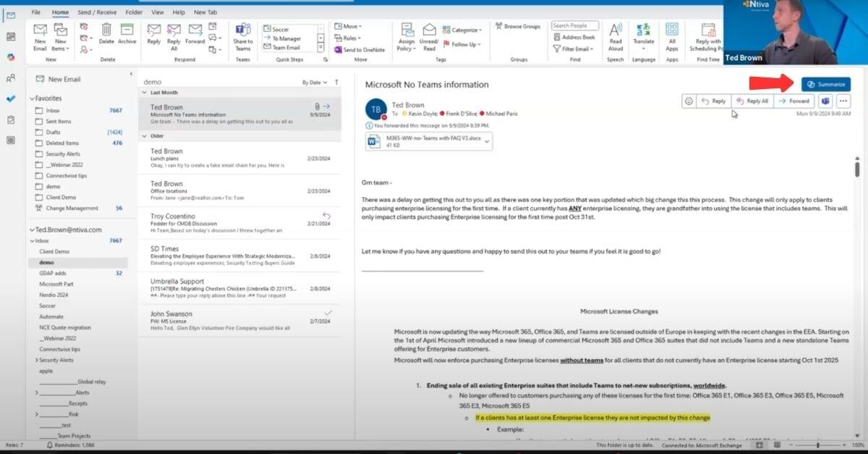Open the View ribbon tab

[x=158, y=12]
